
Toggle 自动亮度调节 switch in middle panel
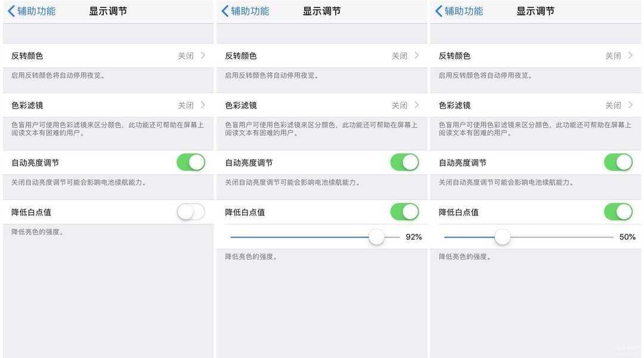tap(404, 162)
